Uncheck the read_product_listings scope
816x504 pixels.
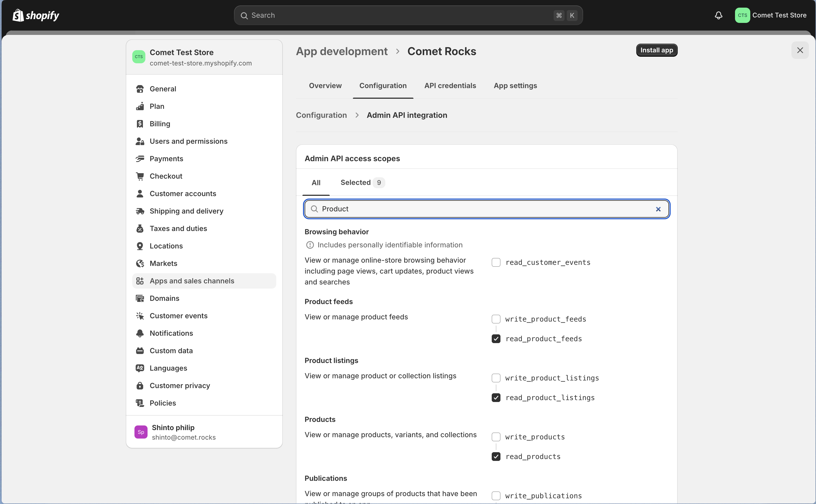click(x=496, y=398)
